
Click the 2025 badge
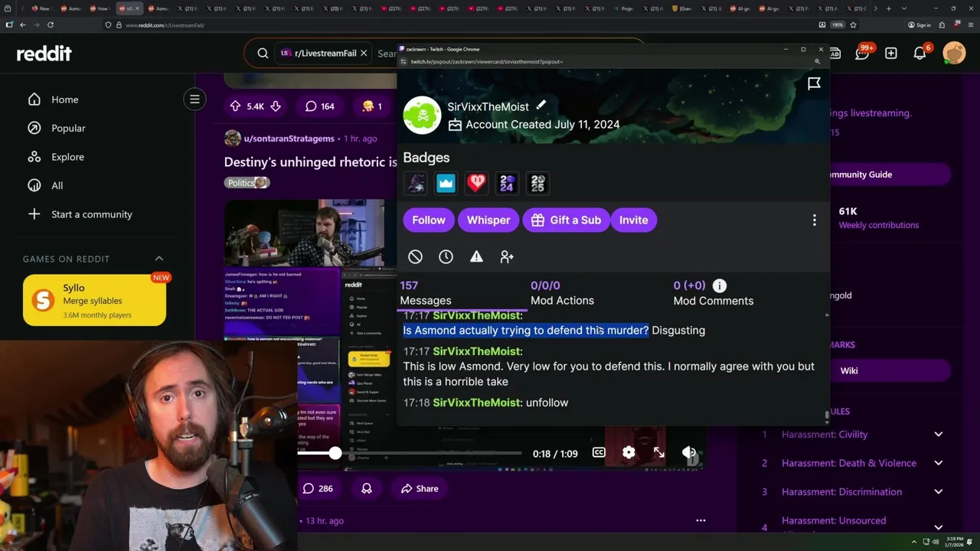pyautogui.click(x=537, y=183)
